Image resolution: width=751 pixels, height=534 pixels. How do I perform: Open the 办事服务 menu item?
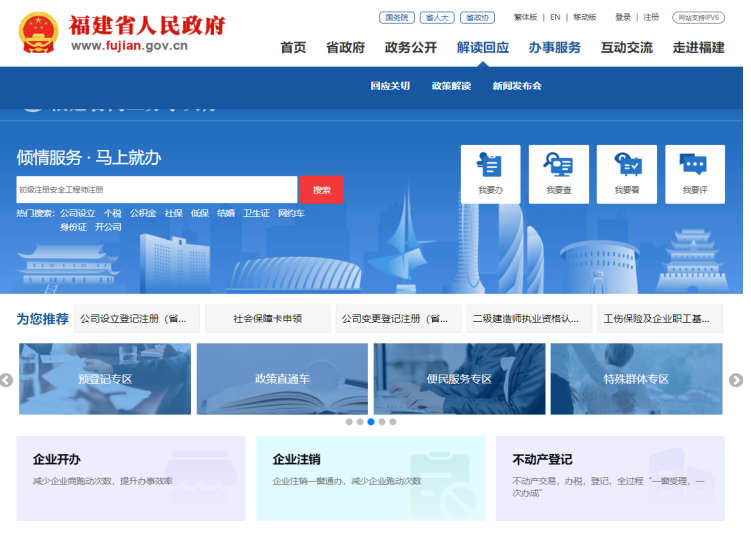click(x=555, y=48)
